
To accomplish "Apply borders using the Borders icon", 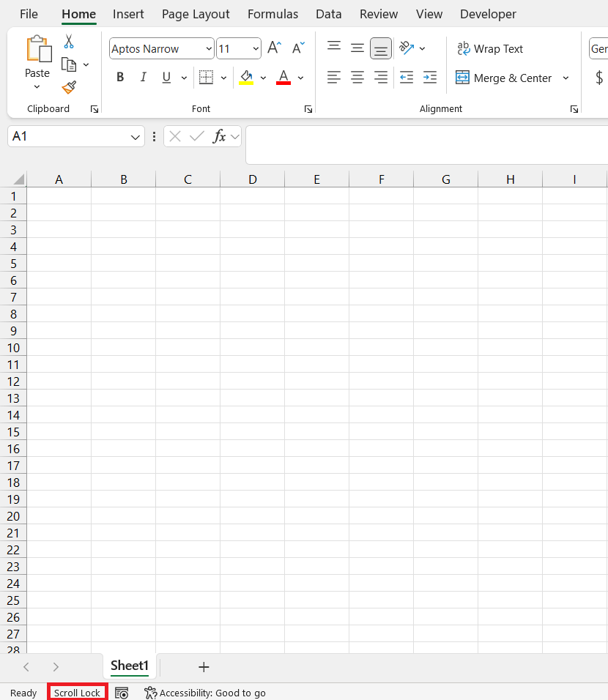I will tap(206, 77).
